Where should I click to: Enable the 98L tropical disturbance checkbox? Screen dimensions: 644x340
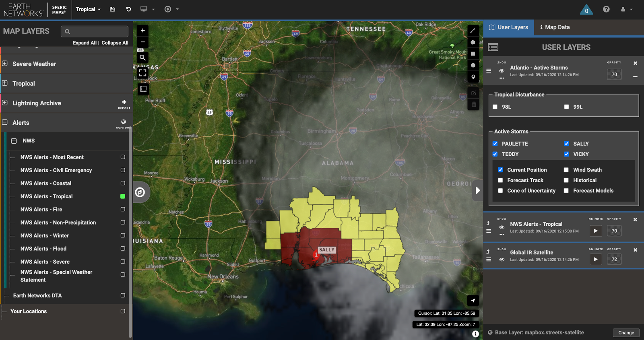click(x=495, y=107)
